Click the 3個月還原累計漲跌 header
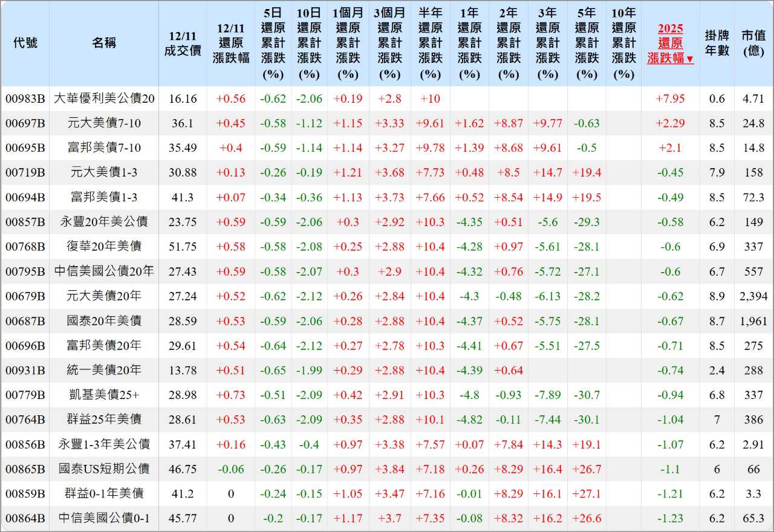The height and width of the screenshot is (532, 774). 390,45
